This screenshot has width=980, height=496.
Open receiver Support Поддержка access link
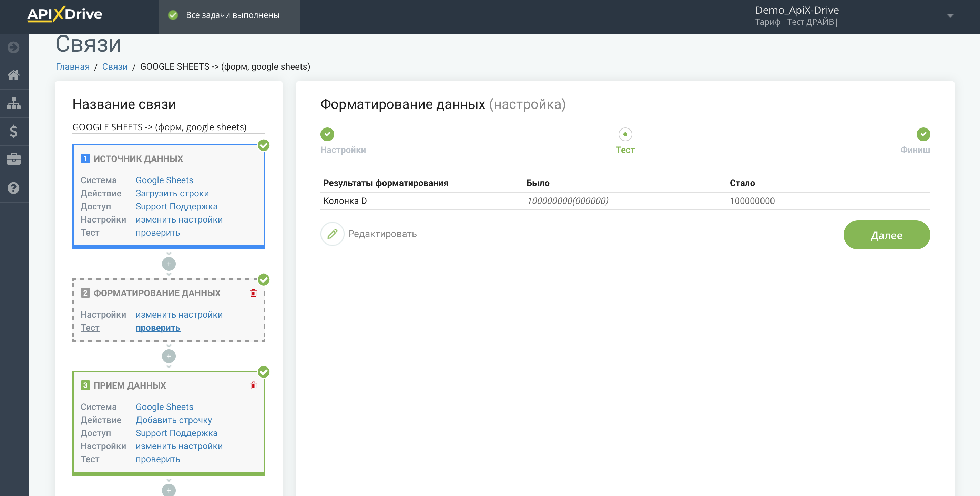(176, 433)
